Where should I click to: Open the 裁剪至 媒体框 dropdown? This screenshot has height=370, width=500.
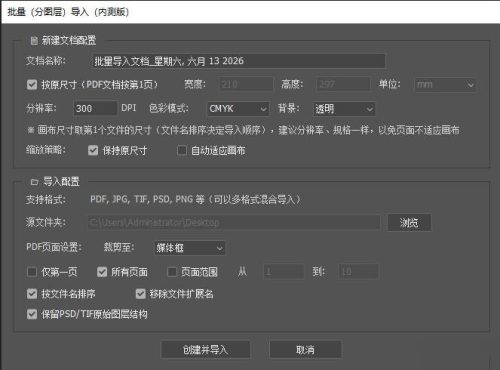[190, 248]
